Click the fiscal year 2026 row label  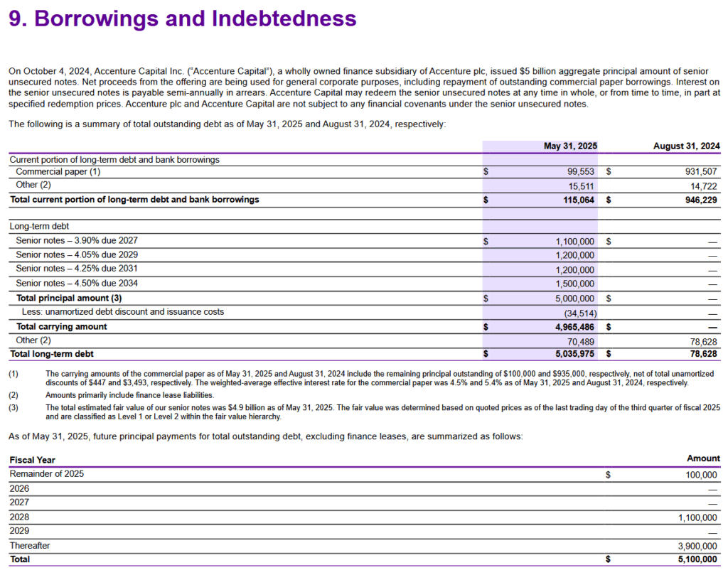[x=19, y=489]
